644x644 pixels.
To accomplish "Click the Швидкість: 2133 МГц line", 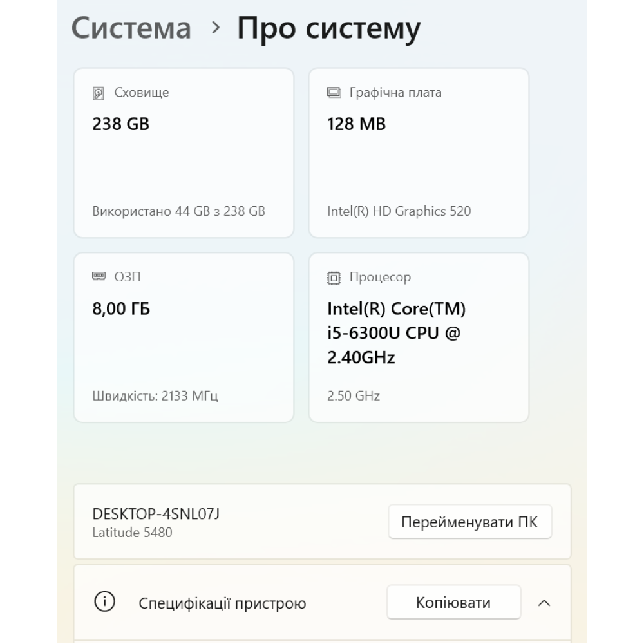I will click(x=155, y=395).
